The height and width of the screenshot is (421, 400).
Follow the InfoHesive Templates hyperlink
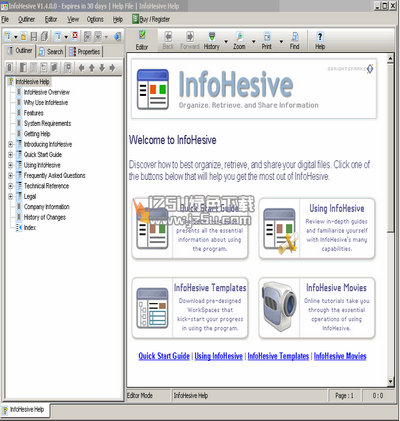point(278,356)
